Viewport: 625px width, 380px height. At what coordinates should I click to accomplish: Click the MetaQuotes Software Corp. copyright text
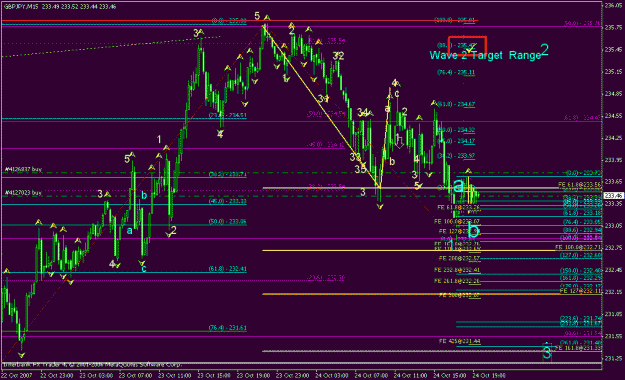click(x=92, y=365)
